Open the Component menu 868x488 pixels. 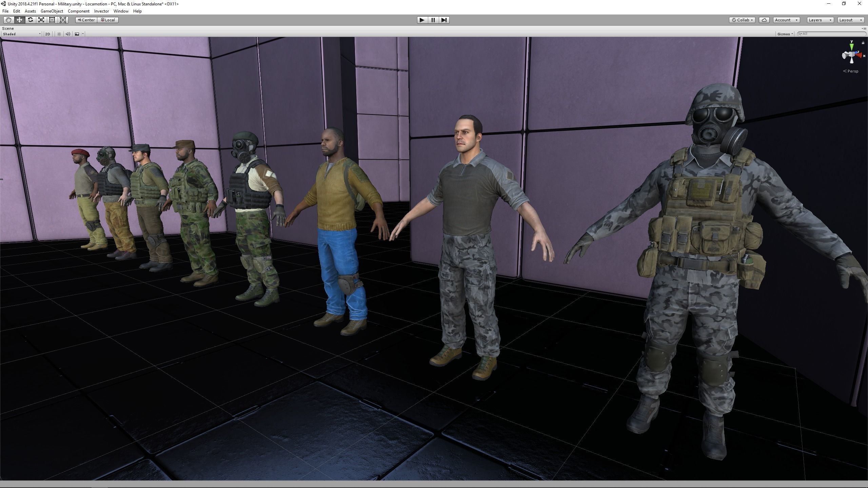78,11
